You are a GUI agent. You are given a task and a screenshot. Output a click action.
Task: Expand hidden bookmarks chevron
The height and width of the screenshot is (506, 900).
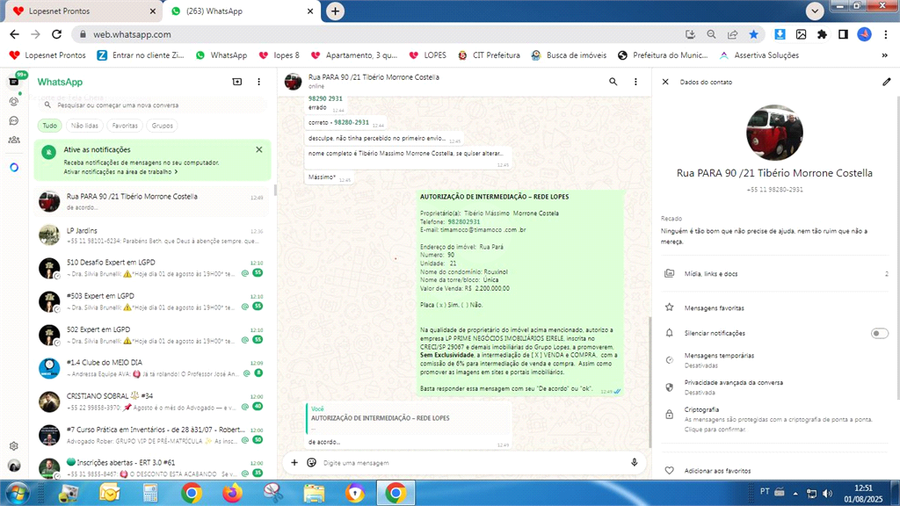(x=885, y=55)
